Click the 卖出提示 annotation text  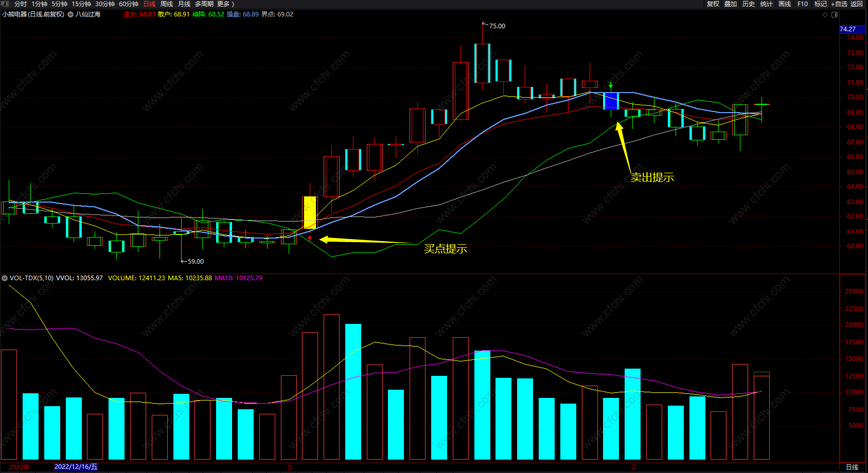click(x=652, y=177)
